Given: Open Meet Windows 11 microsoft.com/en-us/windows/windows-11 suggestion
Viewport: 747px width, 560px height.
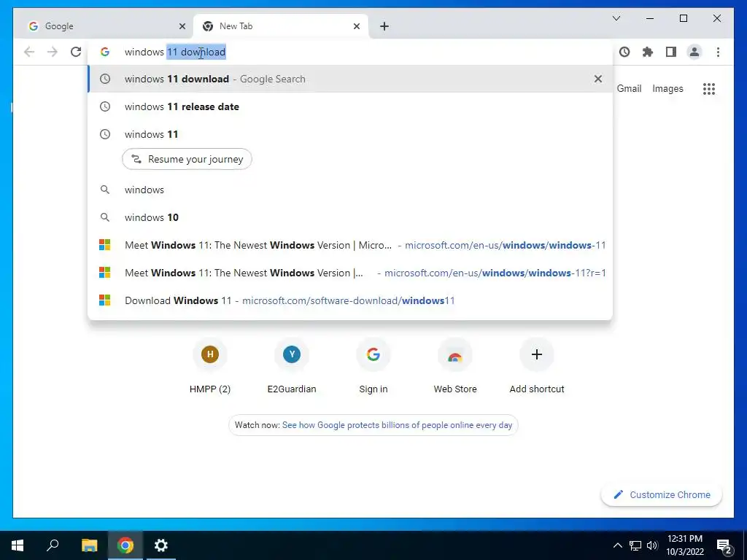Looking at the screenshot, I should 350,245.
